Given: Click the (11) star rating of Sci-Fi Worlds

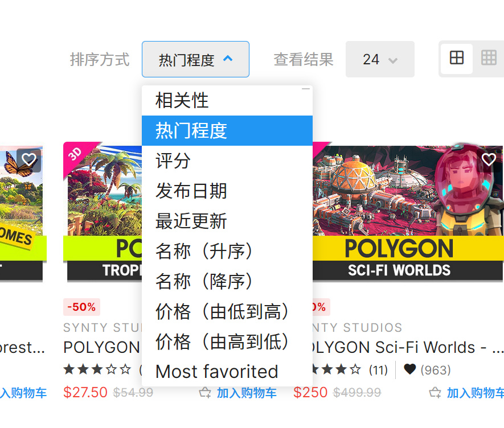Looking at the screenshot, I should click(x=350, y=370).
